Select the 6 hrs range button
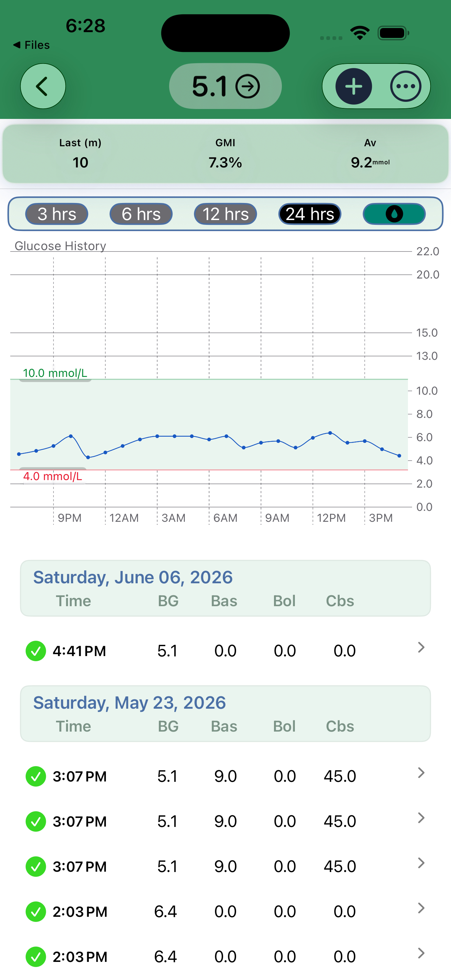Screen dimensions: 451x980 click(x=141, y=214)
